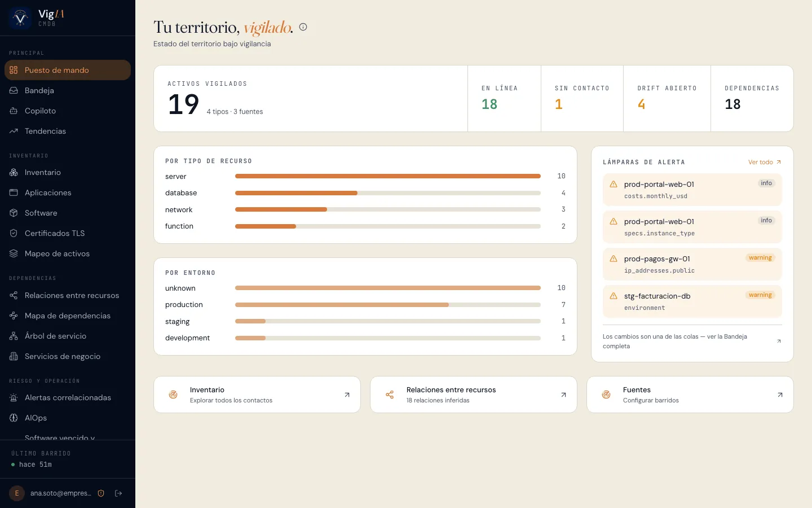Click the Certificados TLS shield icon
Screen dimensions: 812x508
pos(14,233)
